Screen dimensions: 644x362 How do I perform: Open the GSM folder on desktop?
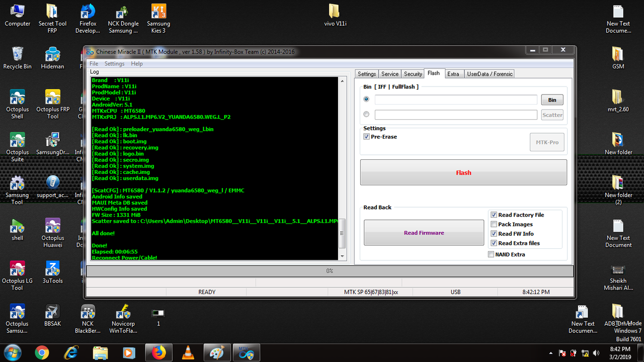click(618, 58)
